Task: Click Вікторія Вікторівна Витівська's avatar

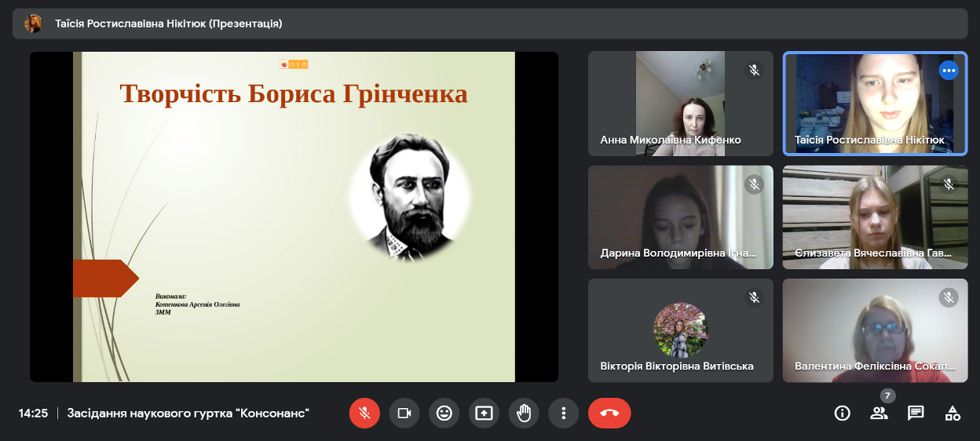Action: 680,330
